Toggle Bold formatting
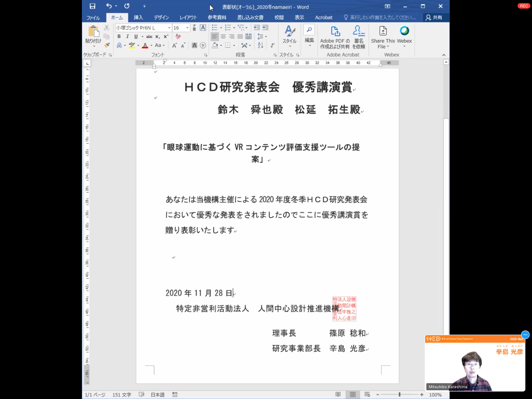The image size is (532, 399). pos(119,37)
